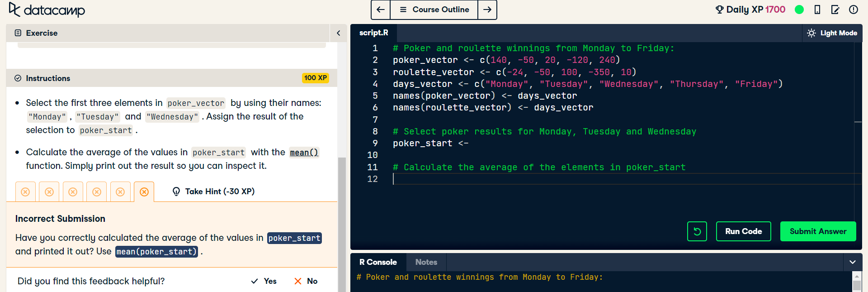The width and height of the screenshot is (868, 292).
Task: Click the 1700 Daily XP value
Action: point(775,10)
